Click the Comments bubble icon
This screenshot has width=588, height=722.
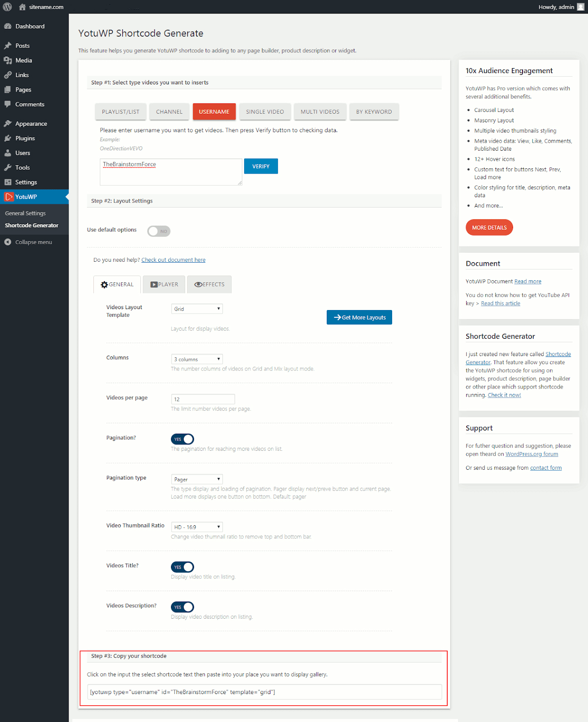point(8,104)
